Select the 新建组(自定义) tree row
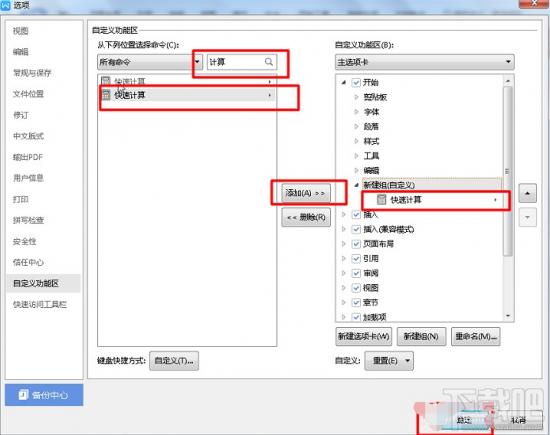Viewport: 550px width, 435px height. coord(432,185)
